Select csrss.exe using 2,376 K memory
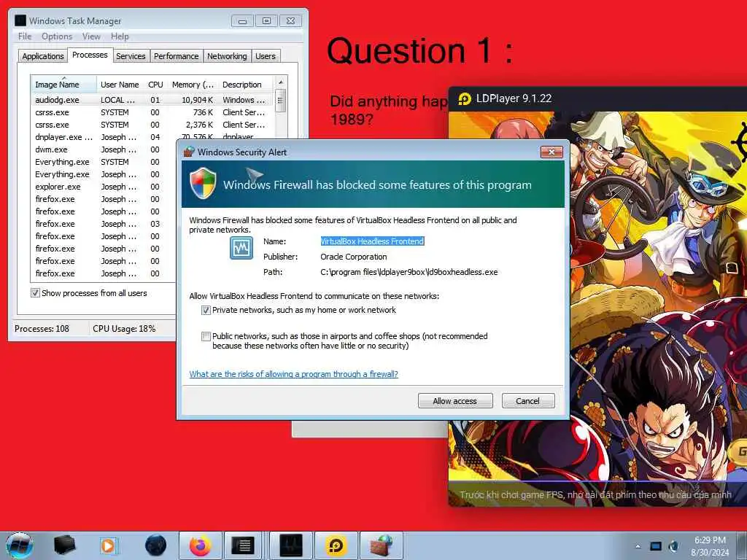 152,125
